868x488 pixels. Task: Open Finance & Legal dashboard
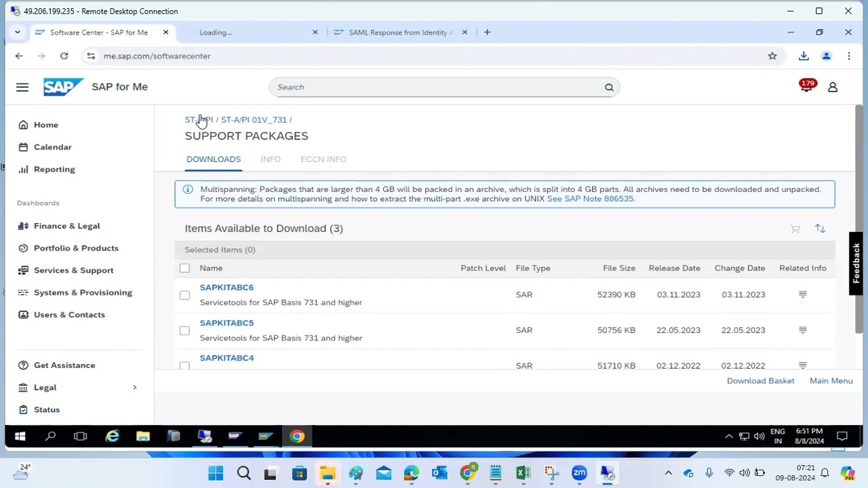(x=66, y=226)
